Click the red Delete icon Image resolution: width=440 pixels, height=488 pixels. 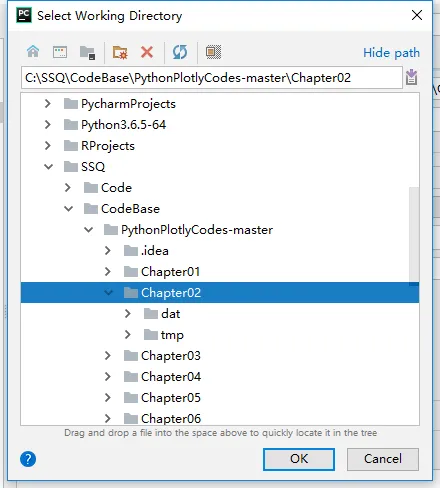[147, 52]
